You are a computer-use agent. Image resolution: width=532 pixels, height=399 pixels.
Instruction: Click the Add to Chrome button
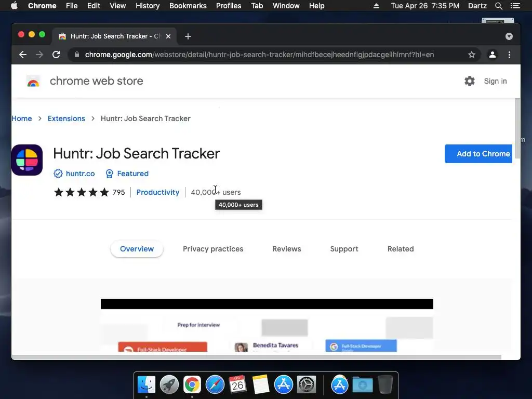pos(478,154)
